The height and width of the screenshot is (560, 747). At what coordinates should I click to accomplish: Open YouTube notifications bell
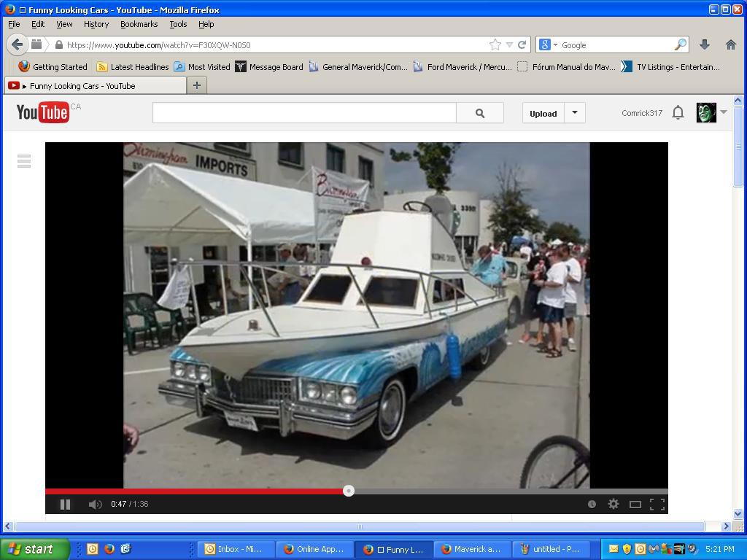point(678,112)
